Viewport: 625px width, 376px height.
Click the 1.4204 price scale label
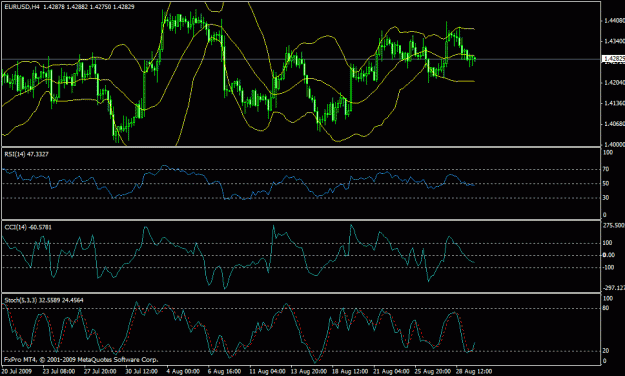pos(614,83)
